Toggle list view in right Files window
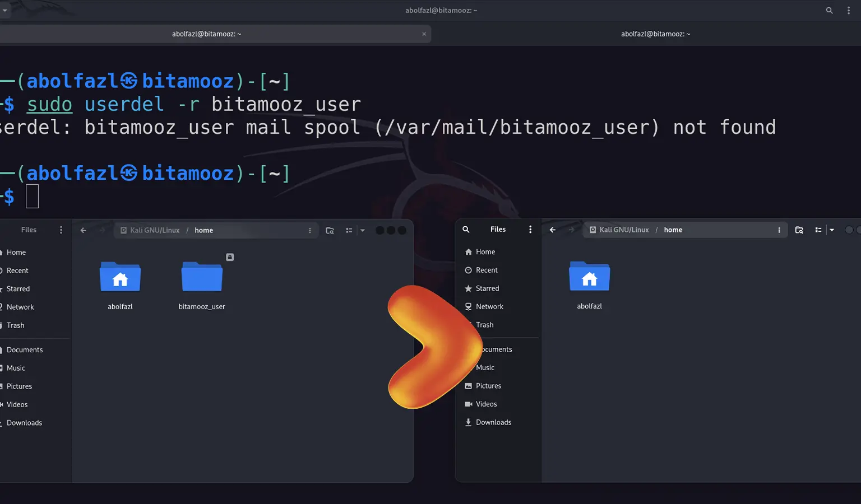861x504 pixels. 818,230
